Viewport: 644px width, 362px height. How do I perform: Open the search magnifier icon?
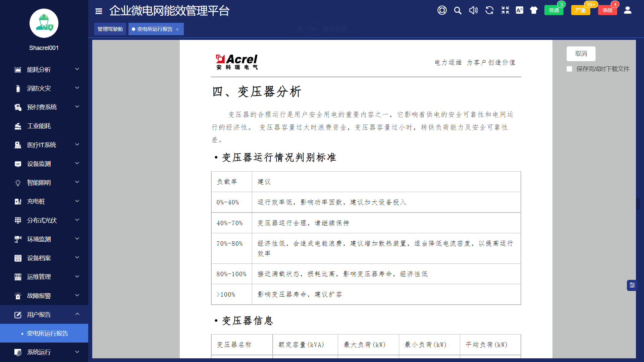458,10
